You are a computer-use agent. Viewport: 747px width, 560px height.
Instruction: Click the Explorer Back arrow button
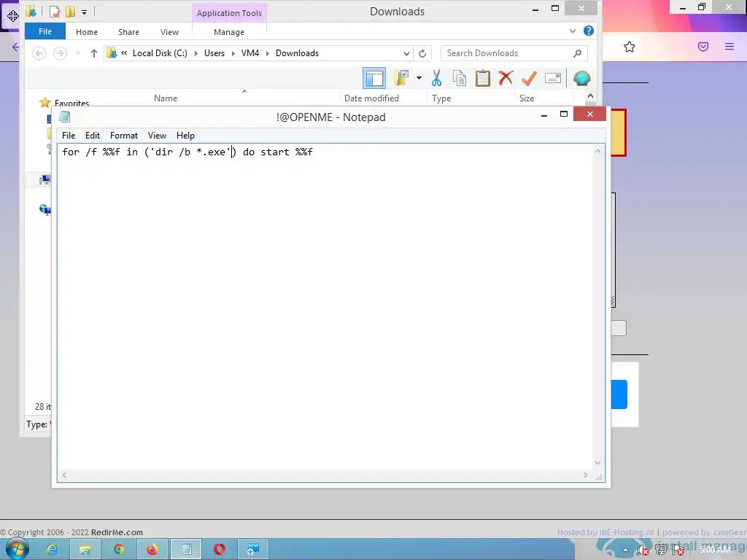coord(39,53)
